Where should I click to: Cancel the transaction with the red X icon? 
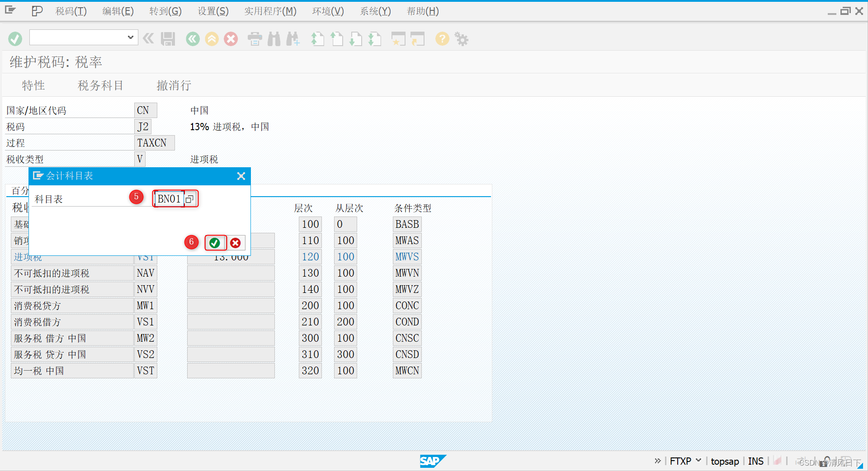point(231,39)
